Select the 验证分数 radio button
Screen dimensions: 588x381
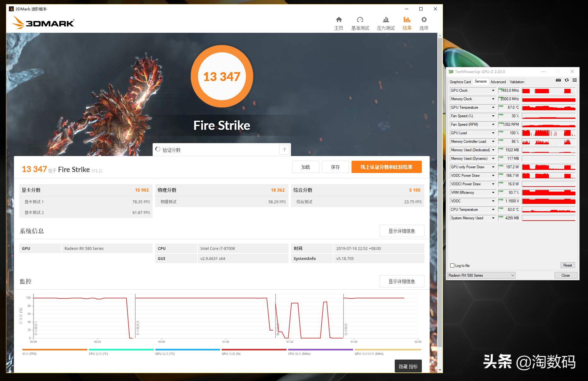pos(158,149)
